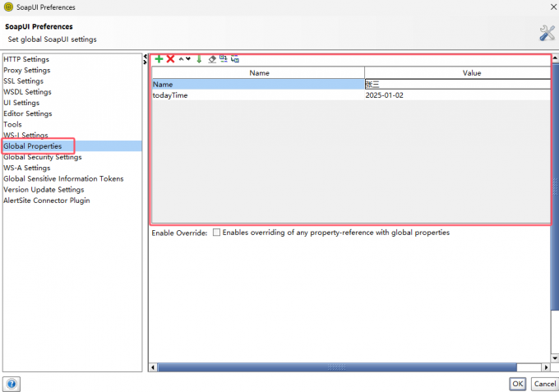The height and width of the screenshot is (392, 559).
Task: Click the value cell 2025-01-02
Action: [x=457, y=95]
